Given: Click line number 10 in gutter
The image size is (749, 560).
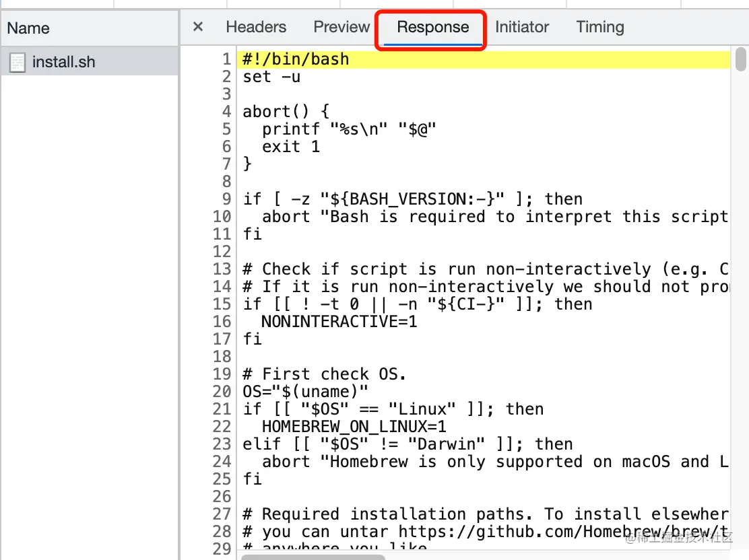Looking at the screenshot, I should click(x=222, y=217).
